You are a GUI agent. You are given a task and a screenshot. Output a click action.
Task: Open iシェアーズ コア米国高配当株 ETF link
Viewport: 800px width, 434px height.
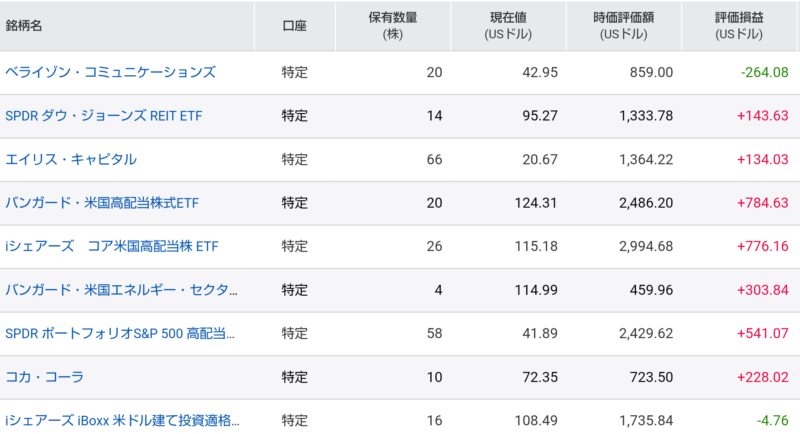pos(112,246)
